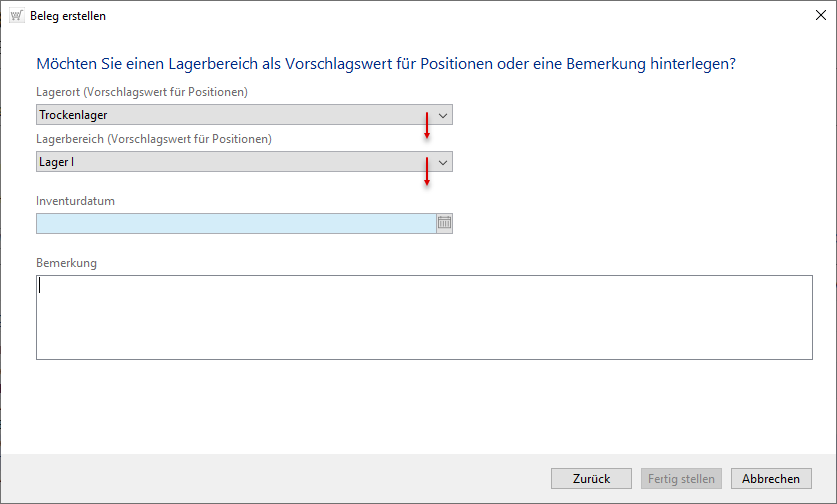Image resolution: width=837 pixels, height=504 pixels.
Task: Click the blue heading question text
Action: click(386, 64)
